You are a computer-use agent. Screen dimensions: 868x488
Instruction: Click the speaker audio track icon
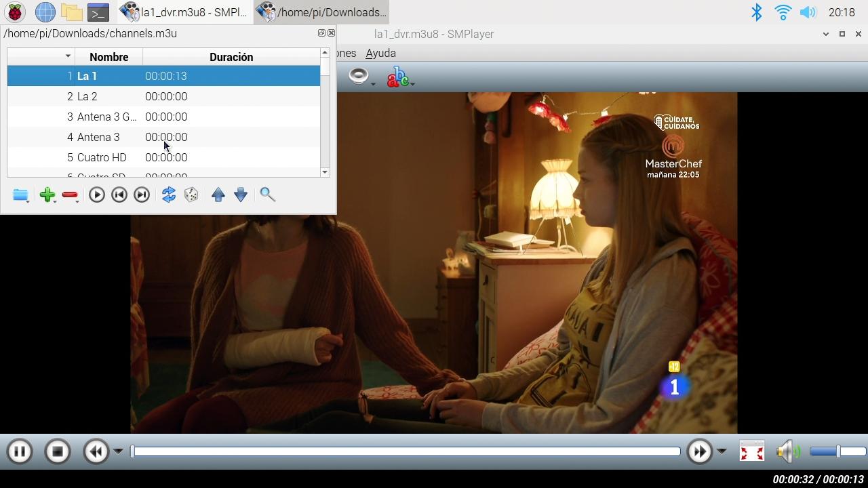(x=358, y=75)
